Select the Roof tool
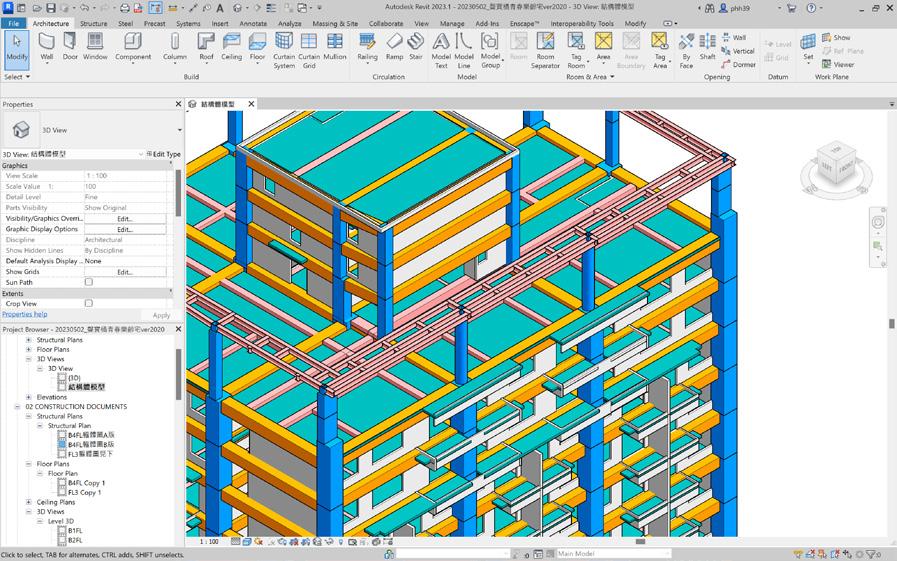The image size is (897, 561). click(x=206, y=47)
